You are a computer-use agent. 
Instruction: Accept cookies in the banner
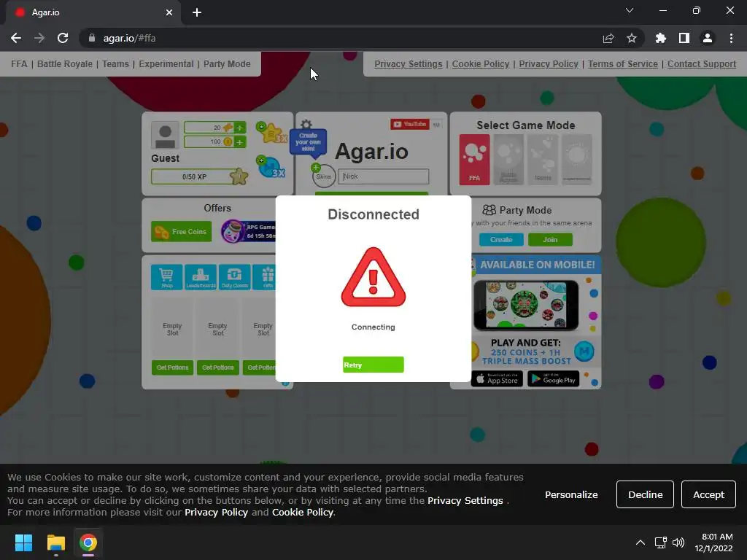tap(708, 494)
